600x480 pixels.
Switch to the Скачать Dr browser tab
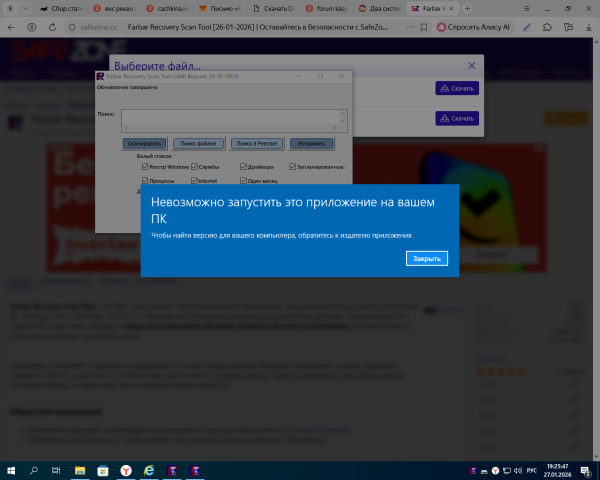pos(273,8)
